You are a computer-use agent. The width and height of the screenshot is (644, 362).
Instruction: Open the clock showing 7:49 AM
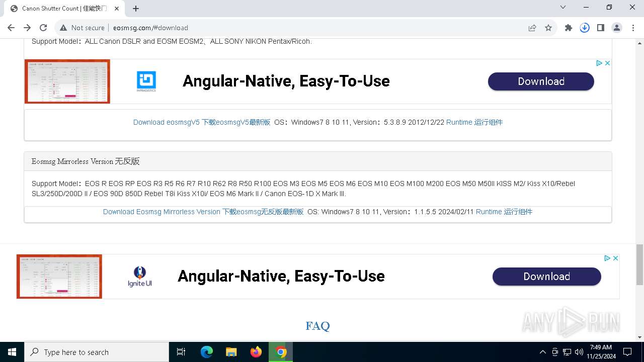click(x=601, y=352)
